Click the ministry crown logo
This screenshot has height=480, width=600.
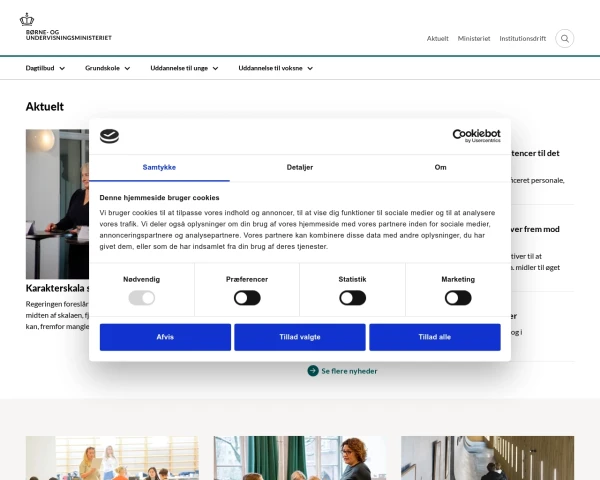(x=27, y=19)
